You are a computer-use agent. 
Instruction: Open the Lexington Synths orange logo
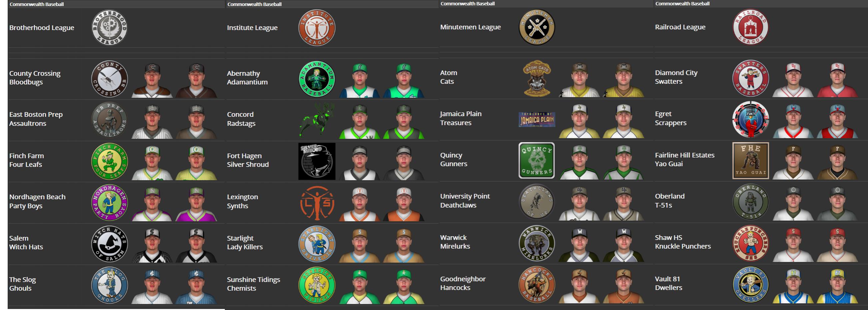(x=317, y=203)
